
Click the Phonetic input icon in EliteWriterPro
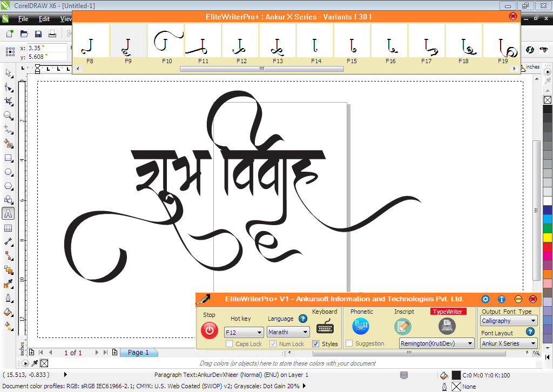[361, 325]
